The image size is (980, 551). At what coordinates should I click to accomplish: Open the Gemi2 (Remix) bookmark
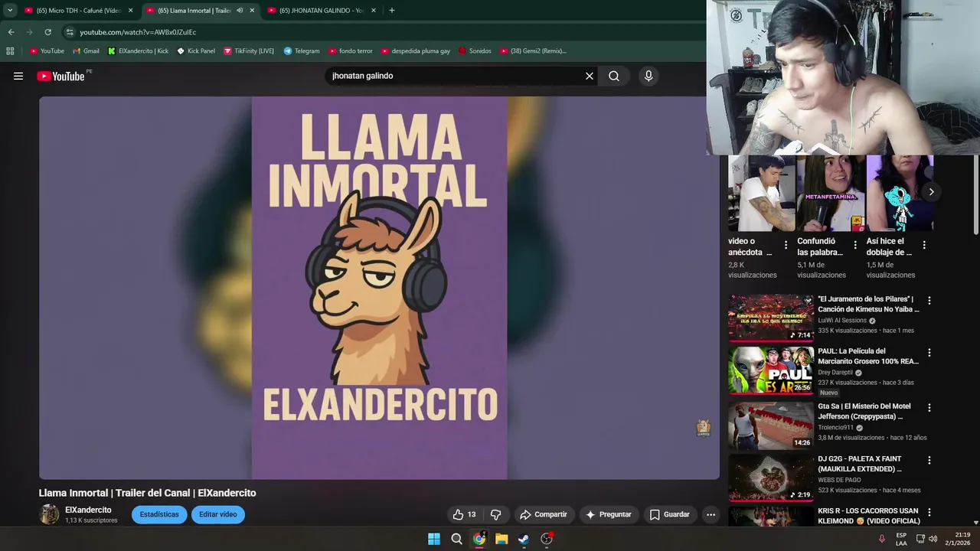pyautogui.click(x=533, y=51)
